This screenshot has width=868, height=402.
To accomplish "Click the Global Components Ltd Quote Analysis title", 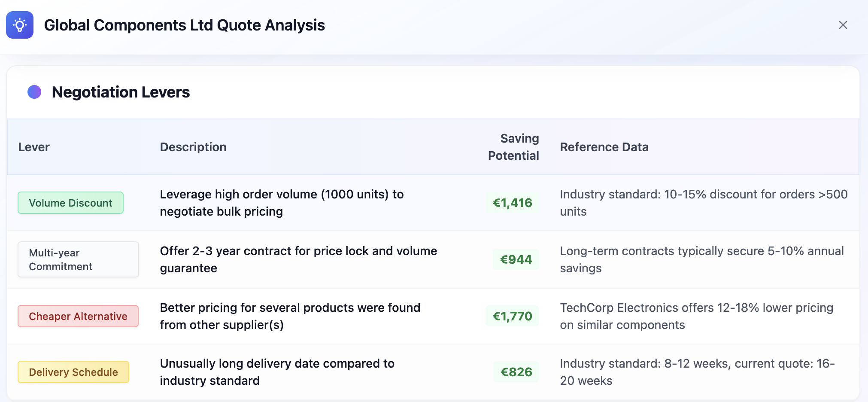I will point(185,25).
